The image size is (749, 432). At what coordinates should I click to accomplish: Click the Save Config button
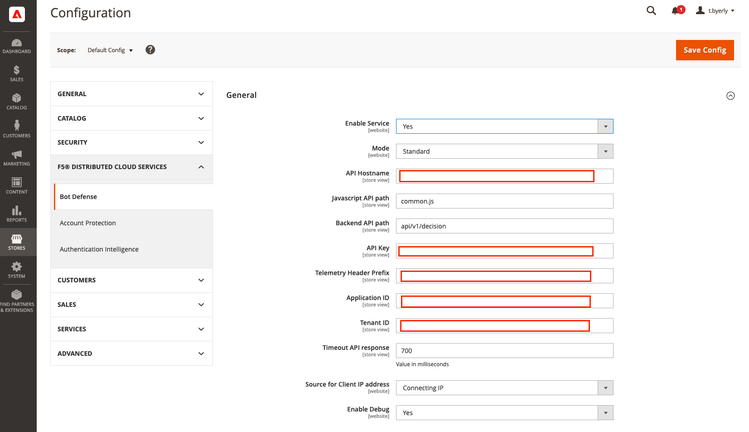(x=704, y=50)
